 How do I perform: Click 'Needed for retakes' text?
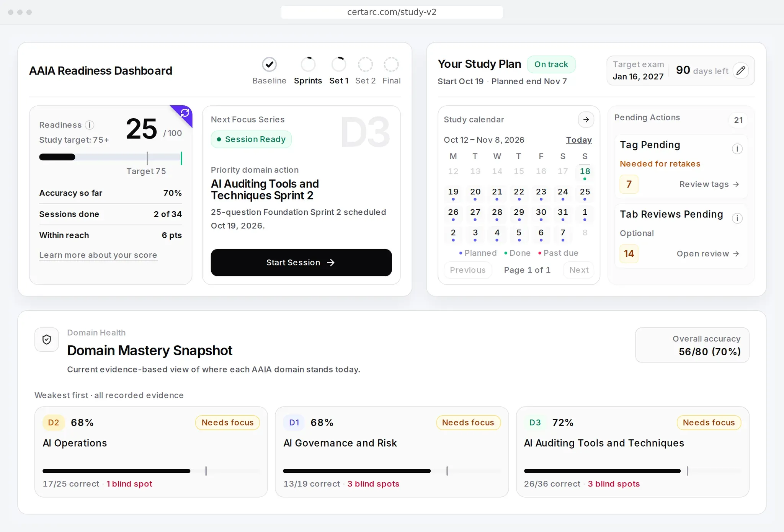[x=660, y=164]
